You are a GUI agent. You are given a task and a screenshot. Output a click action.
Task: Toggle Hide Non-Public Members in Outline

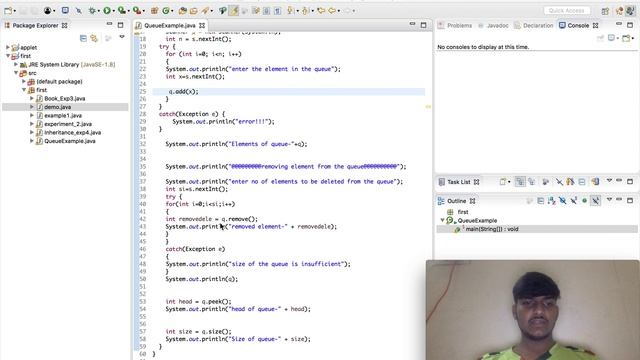[584, 201]
